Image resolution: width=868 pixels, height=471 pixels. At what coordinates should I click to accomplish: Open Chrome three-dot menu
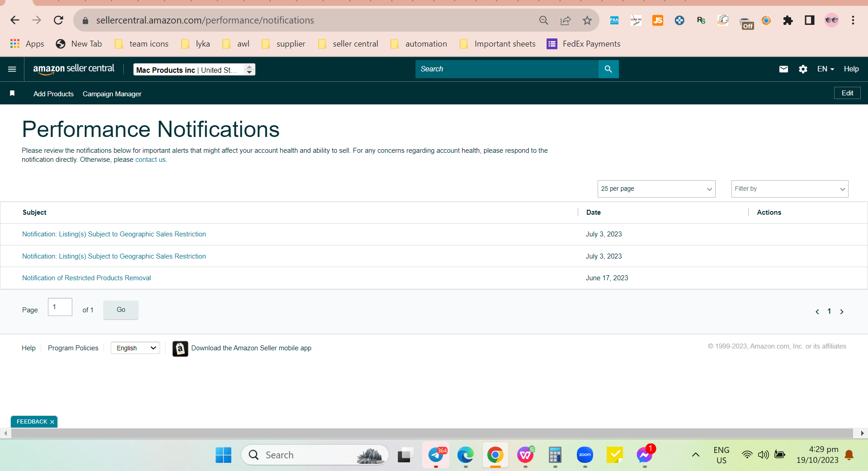(x=853, y=20)
